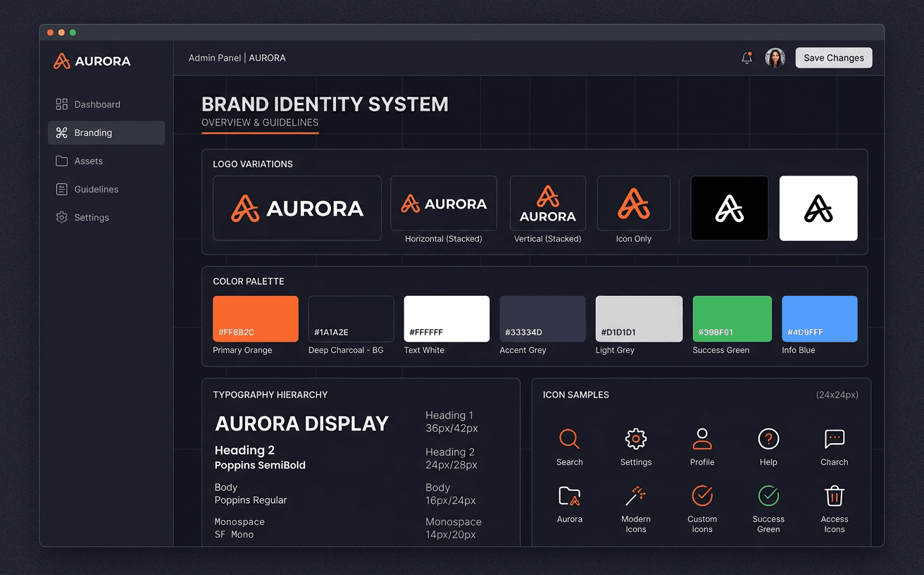Click the SF Mono font label
The width and height of the screenshot is (924, 575).
234,535
